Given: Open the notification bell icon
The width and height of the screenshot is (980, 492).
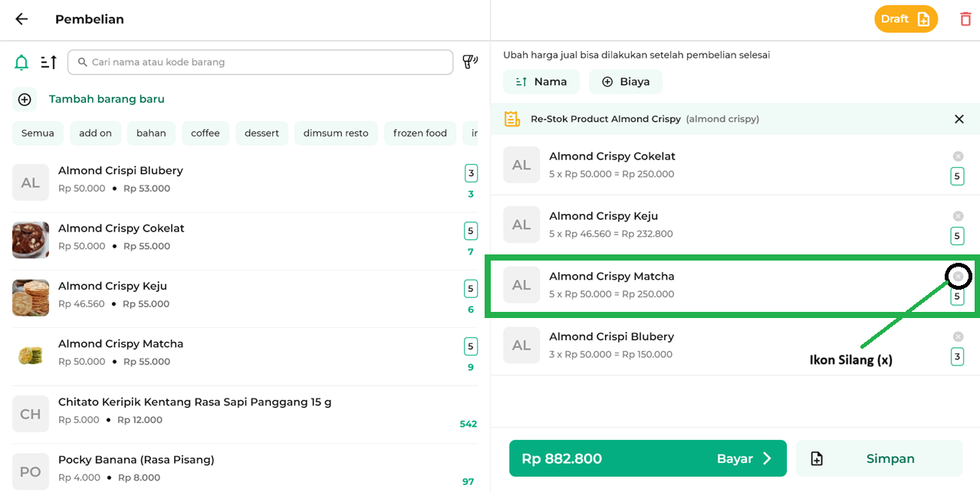Looking at the screenshot, I should (21, 63).
